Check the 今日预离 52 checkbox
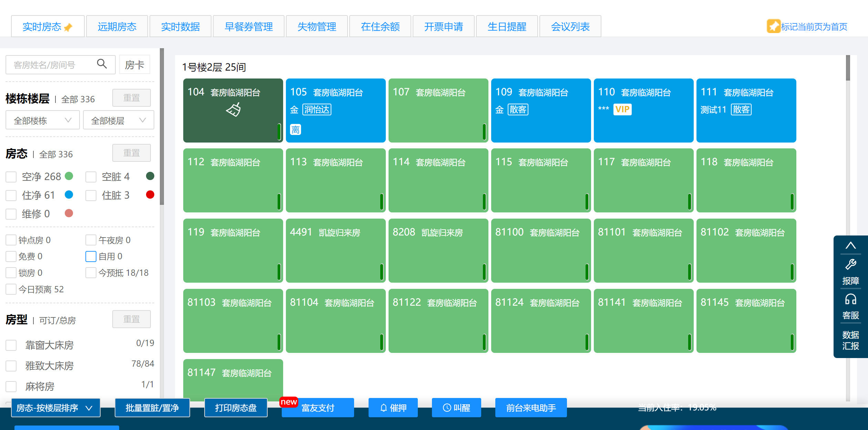The width and height of the screenshot is (868, 430). pyautogui.click(x=11, y=289)
